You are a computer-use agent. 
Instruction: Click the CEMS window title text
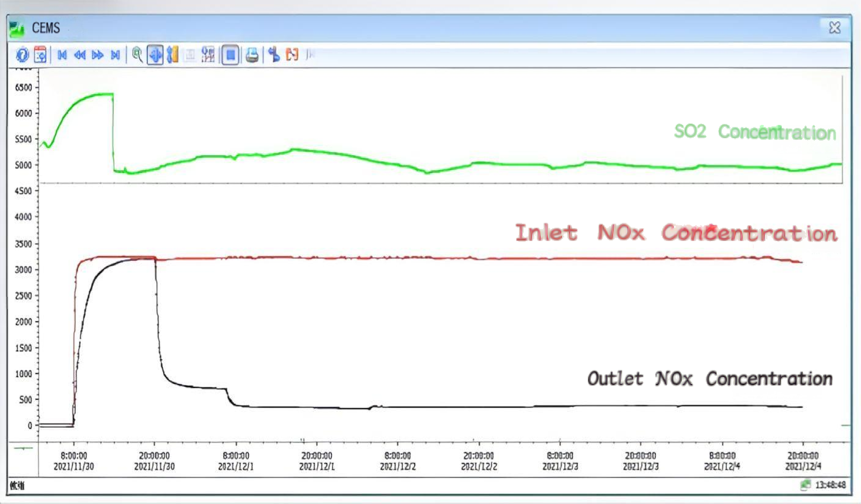46,28
